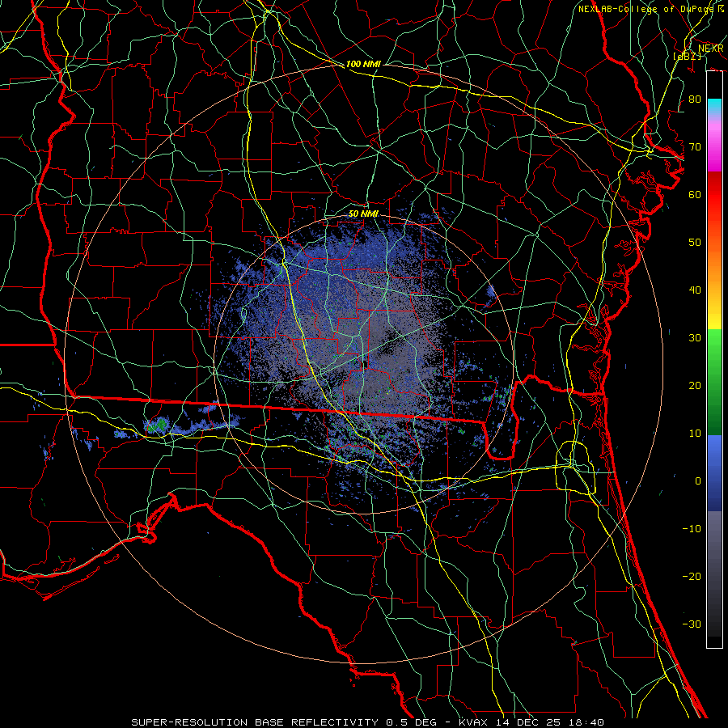Click the -20 dBZ scale value
This screenshot has width=728, height=728.
(x=692, y=576)
